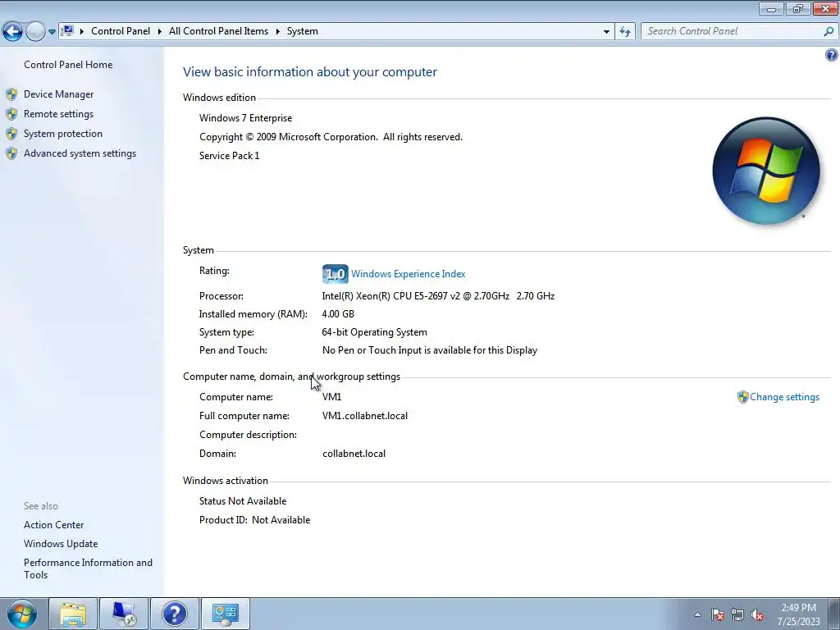Open the address bar history dropdown

click(x=606, y=32)
